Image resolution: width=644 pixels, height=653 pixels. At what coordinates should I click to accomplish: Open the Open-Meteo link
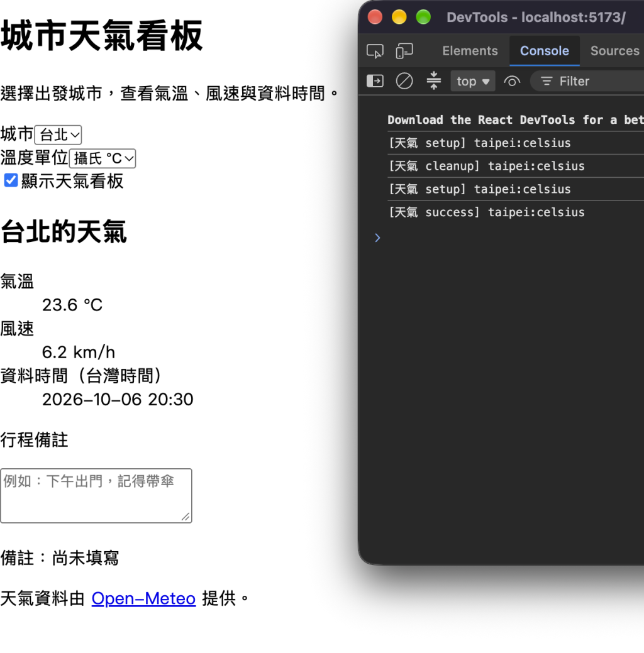click(x=143, y=598)
